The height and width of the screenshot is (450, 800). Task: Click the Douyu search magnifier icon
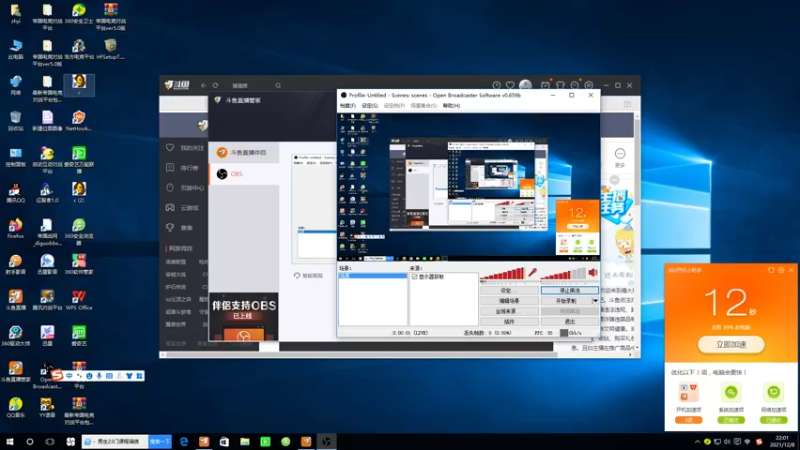point(278,85)
